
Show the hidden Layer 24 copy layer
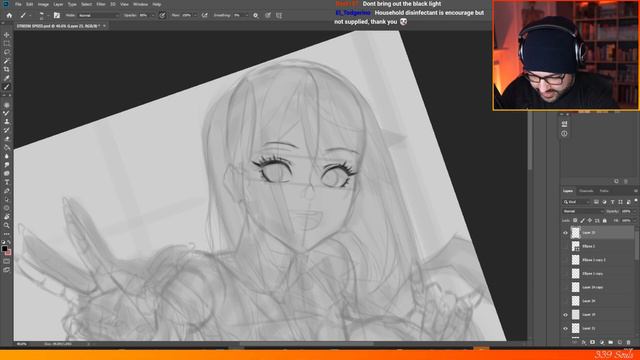pyautogui.click(x=565, y=287)
